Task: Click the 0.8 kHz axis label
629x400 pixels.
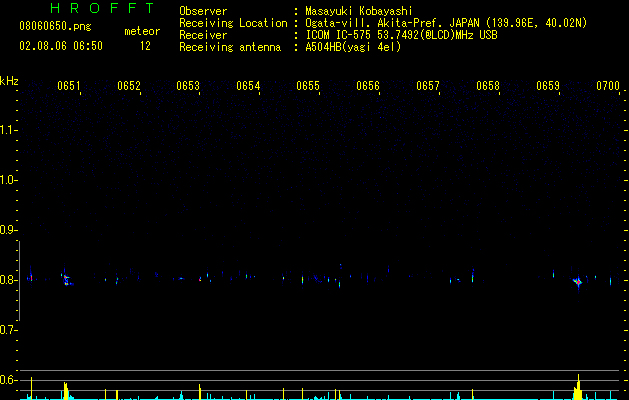Action: tap(8, 280)
